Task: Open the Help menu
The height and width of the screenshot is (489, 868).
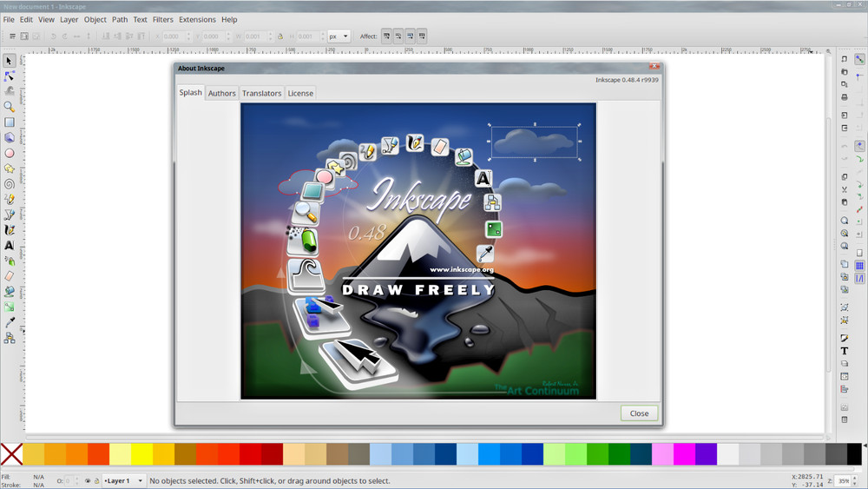Action: click(229, 19)
